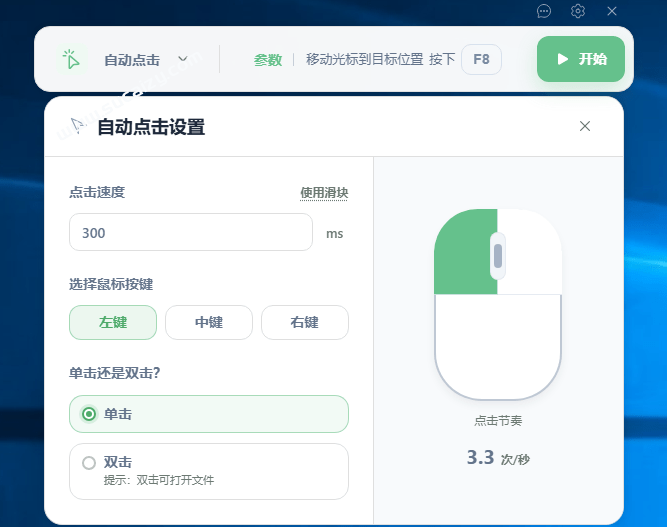Select the 左键 mouse button option

[113, 322]
